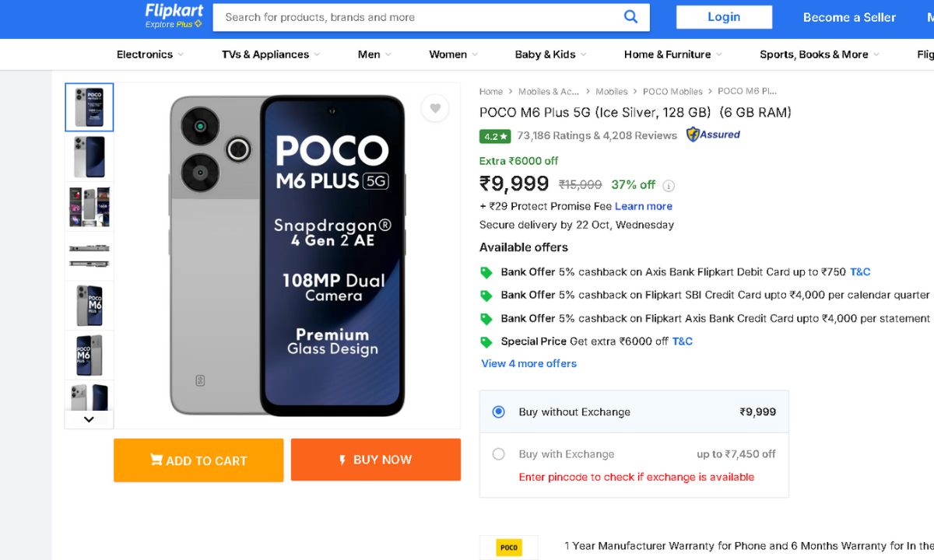Open View 4 more offers link

click(529, 363)
